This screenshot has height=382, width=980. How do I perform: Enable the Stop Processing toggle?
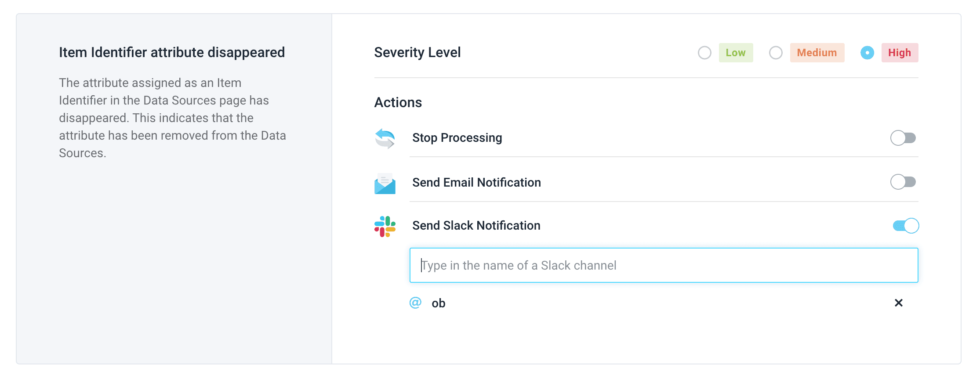point(903,138)
